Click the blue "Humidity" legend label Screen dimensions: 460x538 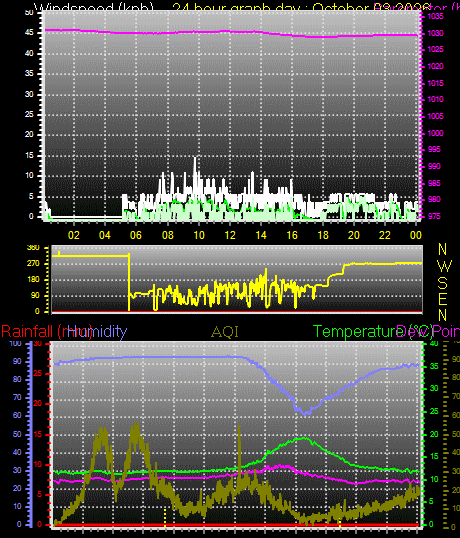coord(98,331)
